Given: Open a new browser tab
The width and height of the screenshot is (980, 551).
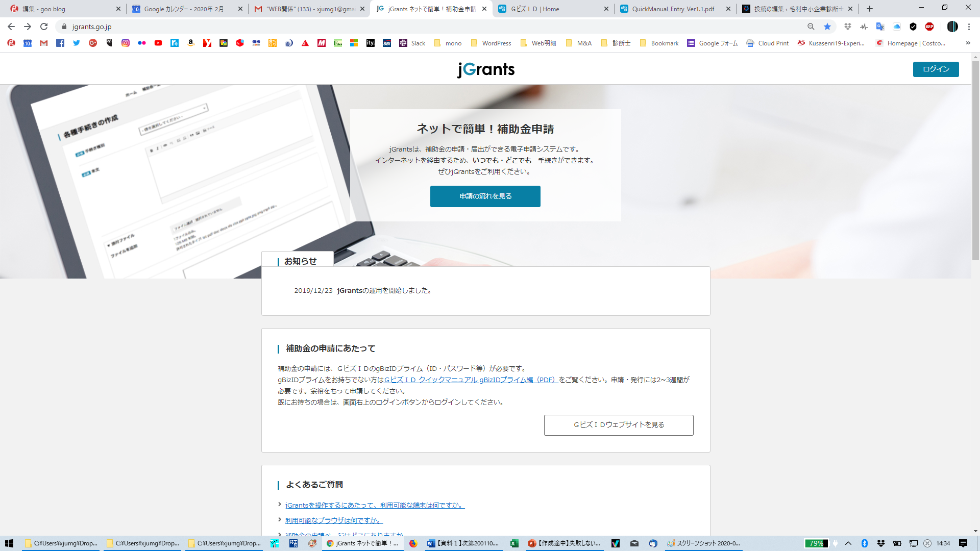Looking at the screenshot, I should click(x=870, y=9).
